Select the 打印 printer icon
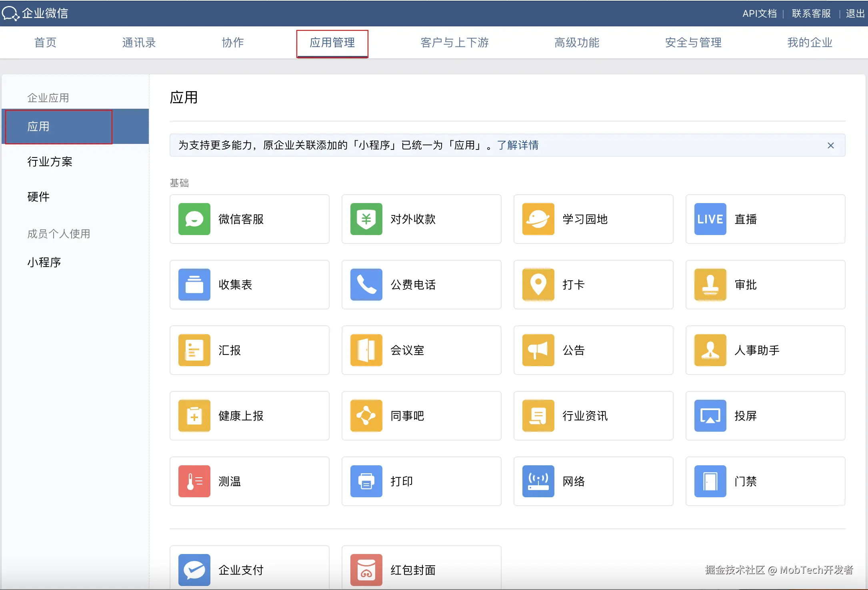The height and width of the screenshot is (590, 868). pyautogui.click(x=366, y=481)
